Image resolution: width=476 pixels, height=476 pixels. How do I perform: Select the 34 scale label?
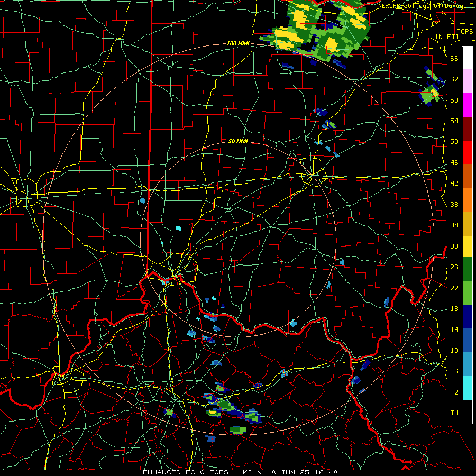pos(454,225)
